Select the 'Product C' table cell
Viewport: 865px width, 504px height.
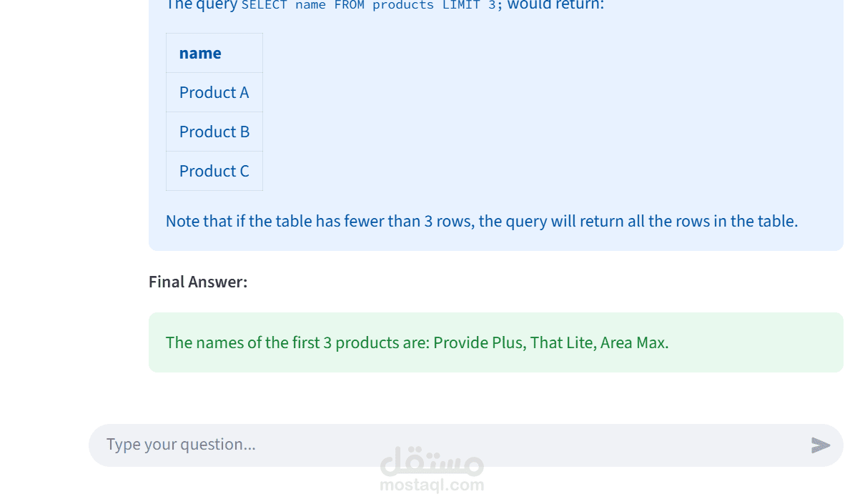pyautogui.click(x=214, y=171)
